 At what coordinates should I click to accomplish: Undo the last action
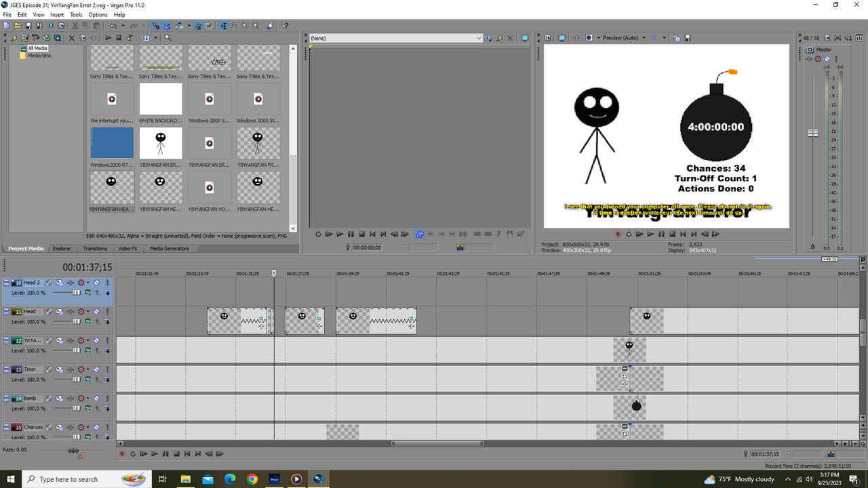click(113, 26)
